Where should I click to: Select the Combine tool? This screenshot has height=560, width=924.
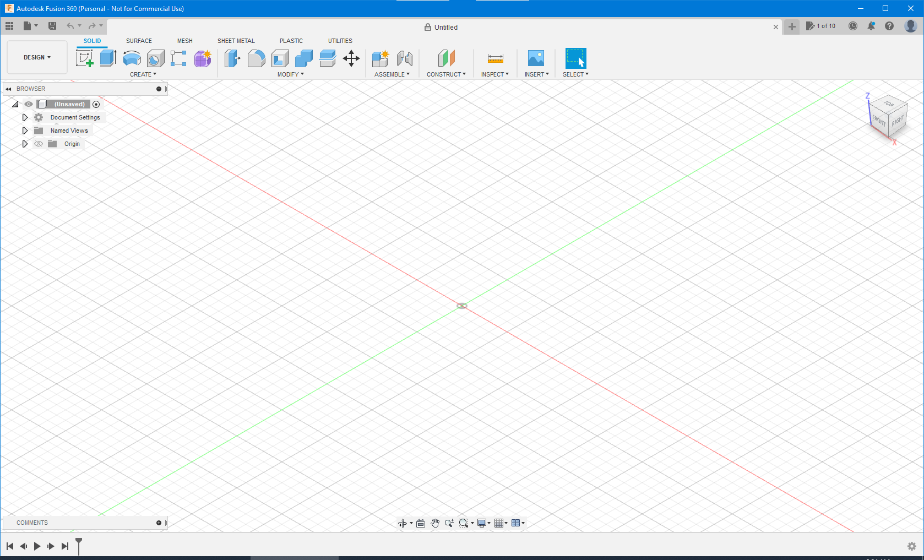pos(303,58)
